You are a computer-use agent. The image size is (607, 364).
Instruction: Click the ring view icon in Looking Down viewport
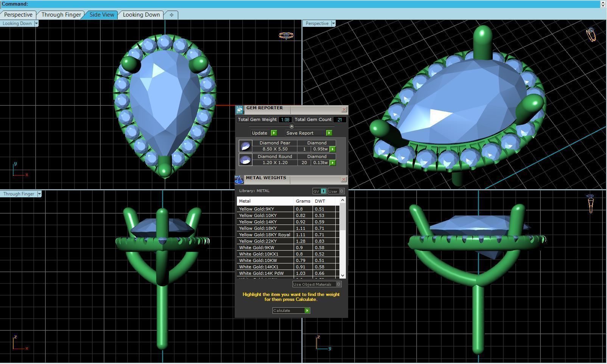(286, 36)
